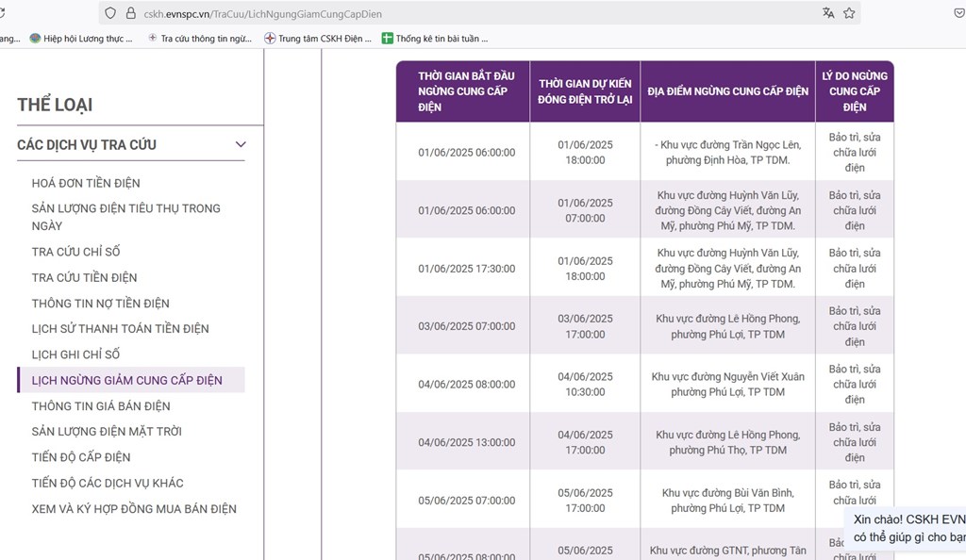This screenshot has height=560, width=966.
Task: Open THÔNG TIN NỢ TIỀN ĐIỆN
Action: click(x=100, y=304)
